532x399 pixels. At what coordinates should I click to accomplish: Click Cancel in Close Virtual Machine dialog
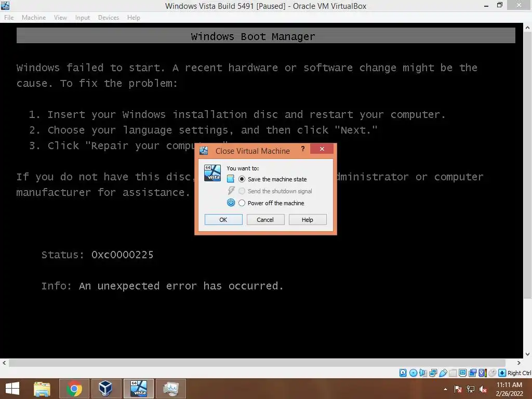pos(265,220)
